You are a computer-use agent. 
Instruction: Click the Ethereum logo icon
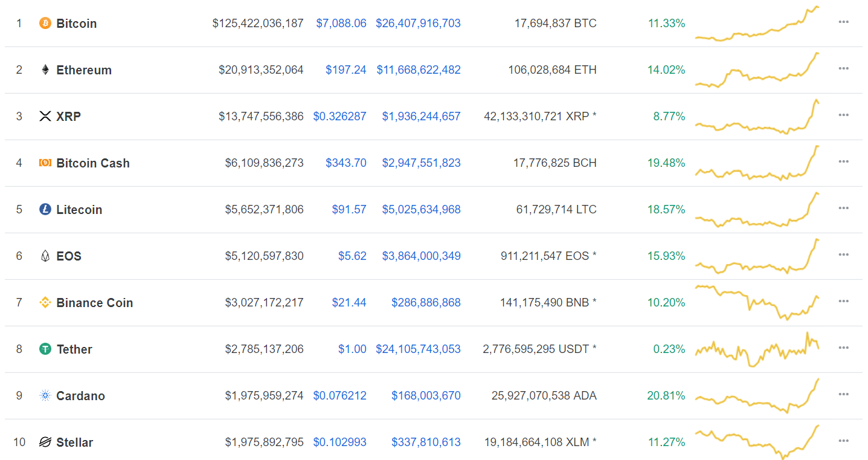pyautogui.click(x=44, y=70)
